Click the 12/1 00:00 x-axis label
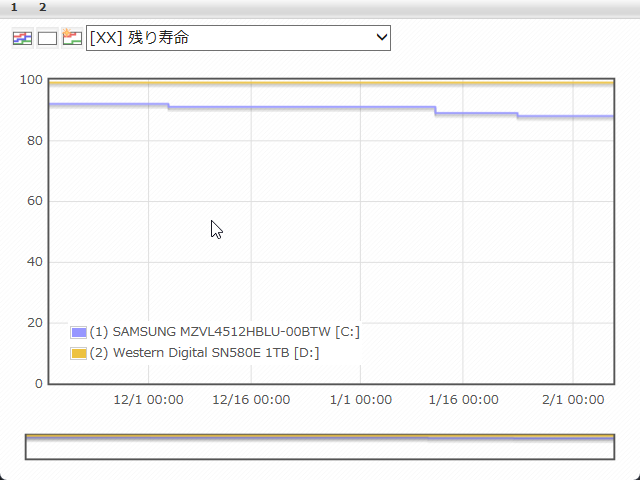This screenshot has width=640, height=480. pos(149,400)
